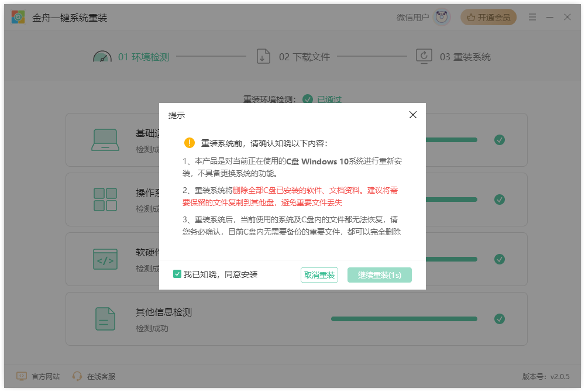585x392 pixels.
Task: Click the 03 重装系统 circular arrow icon
Action: click(424, 56)
